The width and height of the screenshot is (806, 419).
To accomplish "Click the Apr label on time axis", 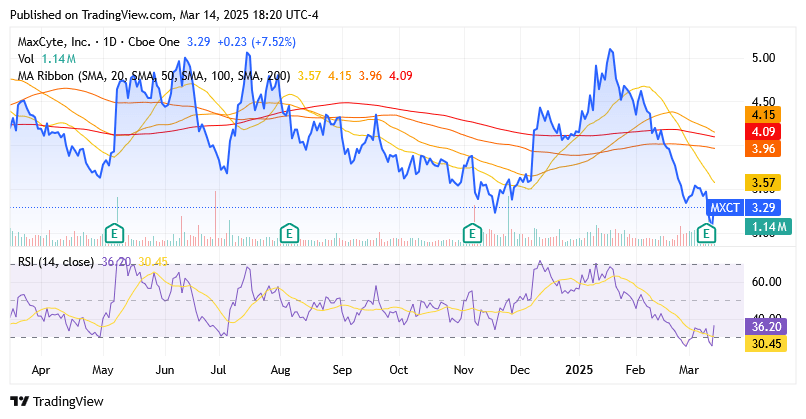I will click(41, 370).
